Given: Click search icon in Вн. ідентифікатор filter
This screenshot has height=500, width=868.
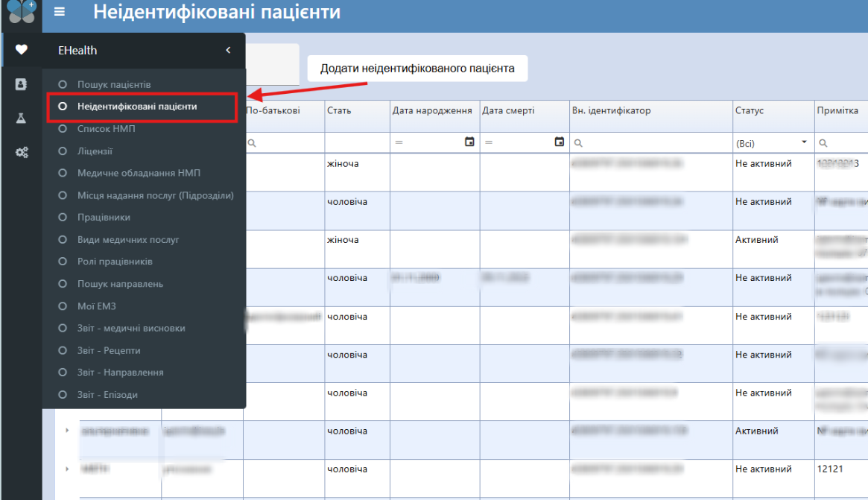Looking at the screenshot, I should point(578,143).
